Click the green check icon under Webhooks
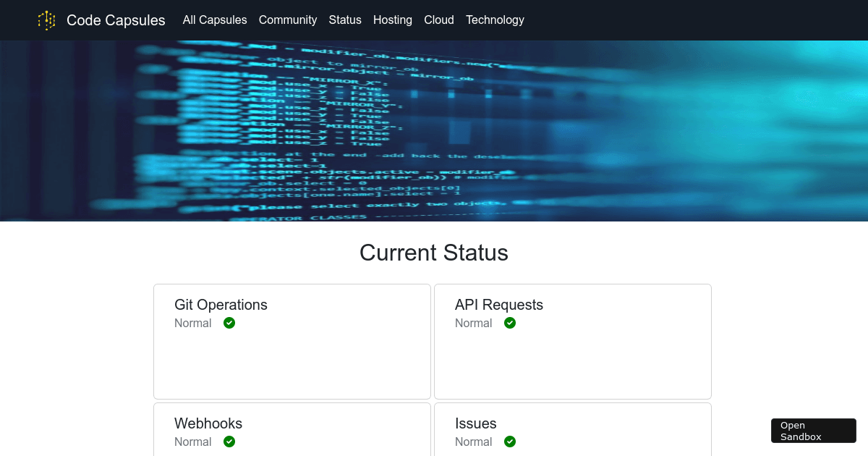Viewport: 868px width, 456px height. tap(229, 442)
